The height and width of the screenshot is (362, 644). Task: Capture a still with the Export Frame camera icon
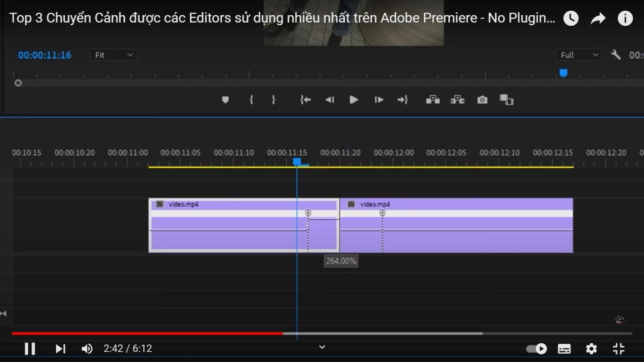point(482,99)
